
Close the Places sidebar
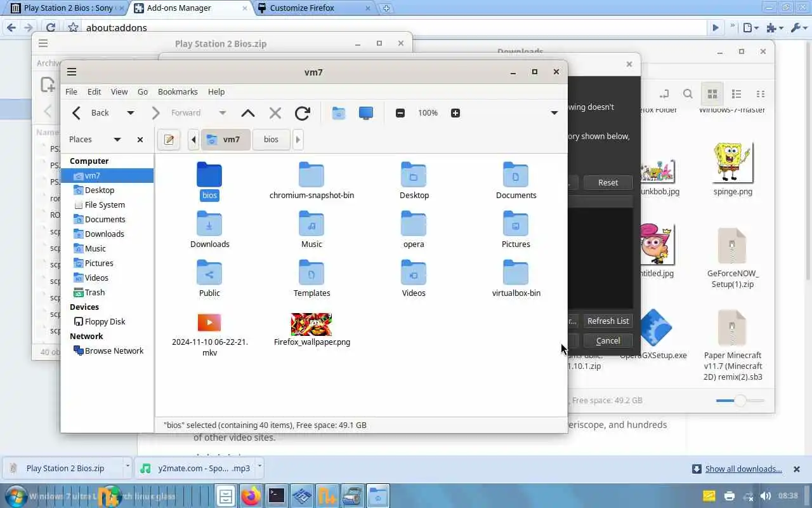[140, 140]
